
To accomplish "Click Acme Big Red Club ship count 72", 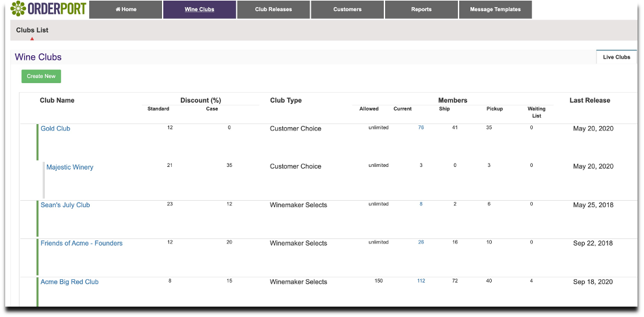I will coord(455,281).
